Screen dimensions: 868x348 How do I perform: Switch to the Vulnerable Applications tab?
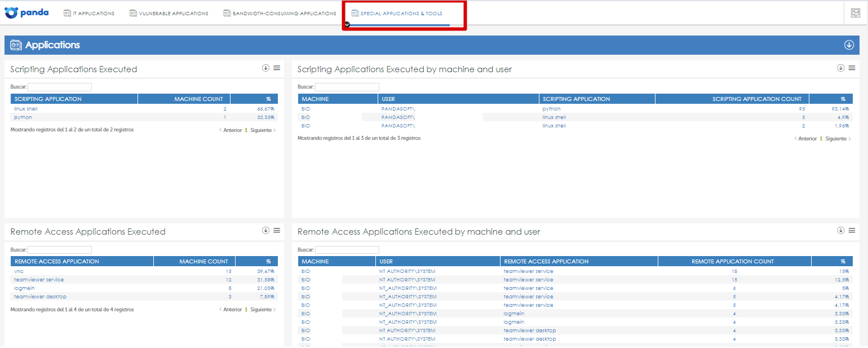click(169, 13)
